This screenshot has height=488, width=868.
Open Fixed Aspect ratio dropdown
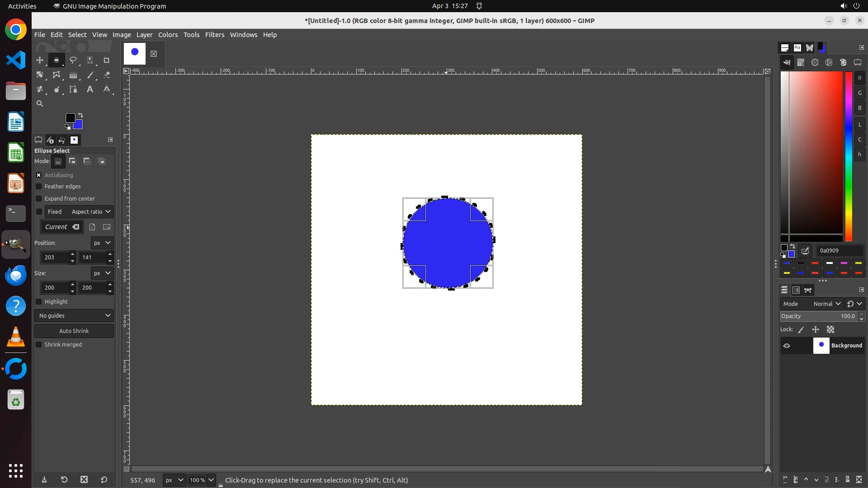click(x=90, y=212)
